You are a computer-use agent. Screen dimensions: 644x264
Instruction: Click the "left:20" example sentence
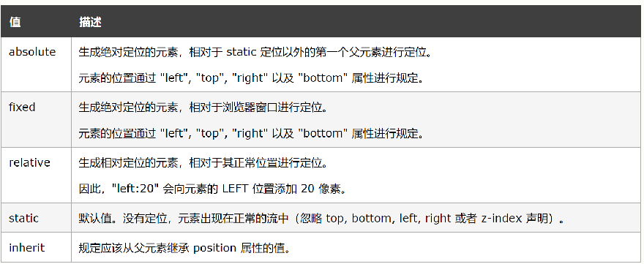214,189
